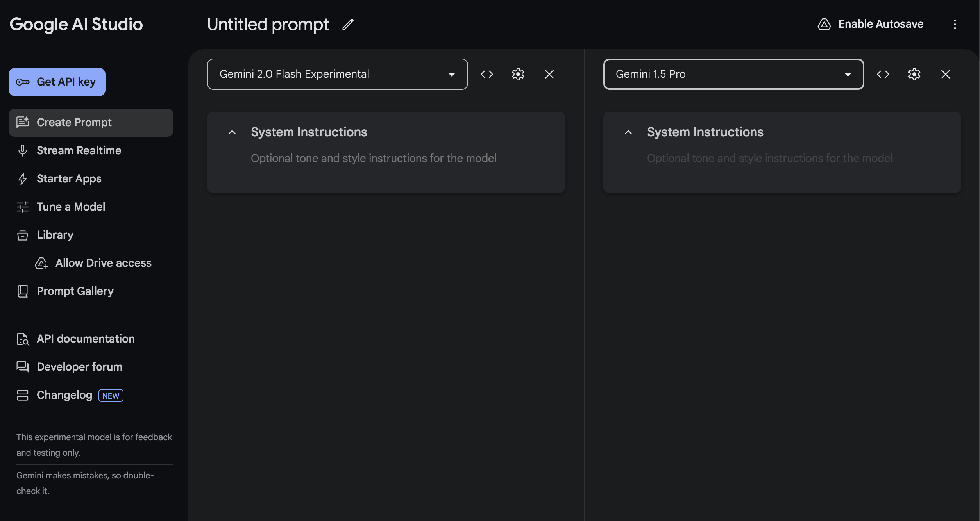This screenshot has height=521, width=980.
Task: Open run settings gear for Gemini 1.5 Pro
Action: [914, 74]
